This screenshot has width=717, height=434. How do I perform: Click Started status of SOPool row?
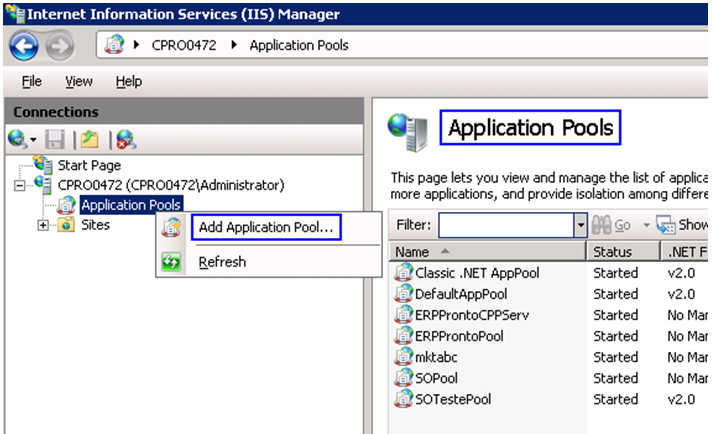pyautogui.click(x=615, y=378)
